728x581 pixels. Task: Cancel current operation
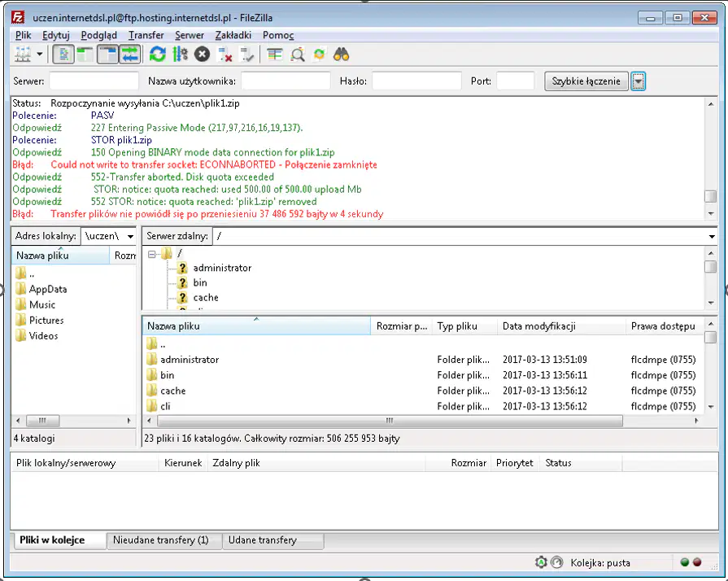coord(202,55)
